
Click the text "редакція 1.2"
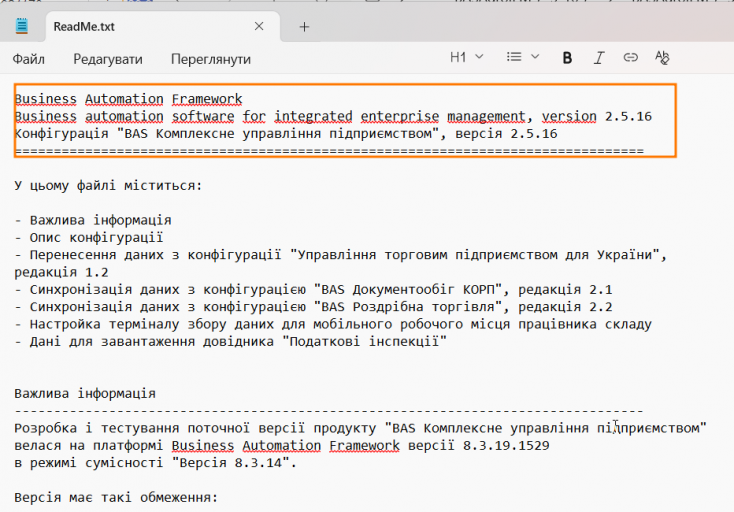coord(61,272)
